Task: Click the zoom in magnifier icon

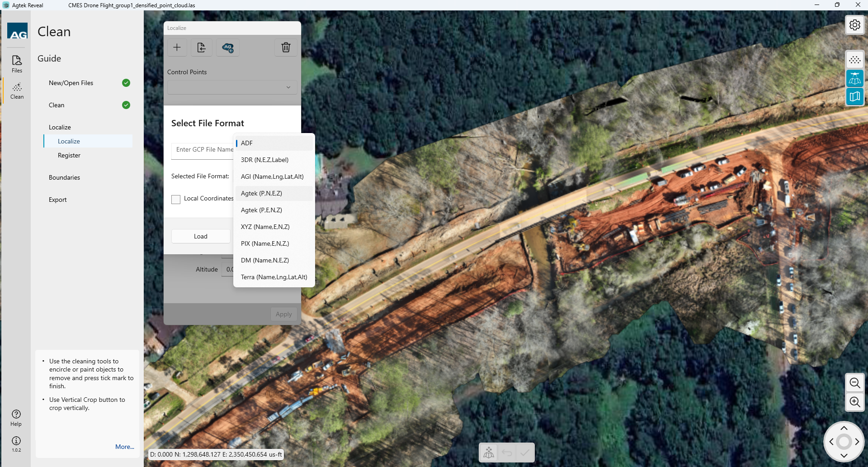Action: [854, 402]
